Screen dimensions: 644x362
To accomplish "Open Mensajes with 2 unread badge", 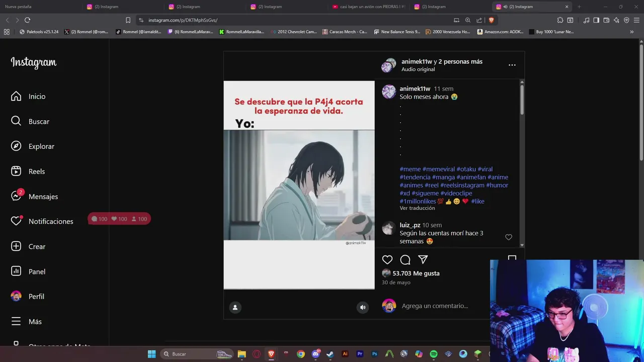I will (34, 196).
